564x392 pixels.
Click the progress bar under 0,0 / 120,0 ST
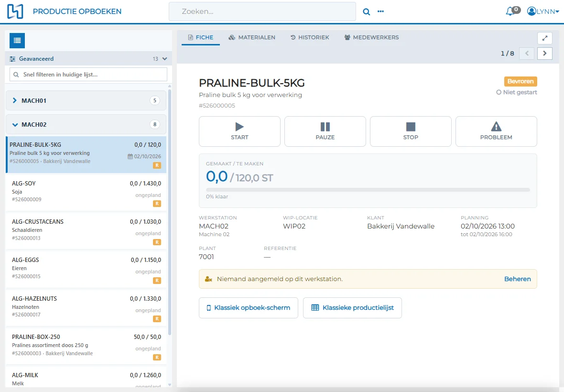pyautogui.click(x=368, y=189)
